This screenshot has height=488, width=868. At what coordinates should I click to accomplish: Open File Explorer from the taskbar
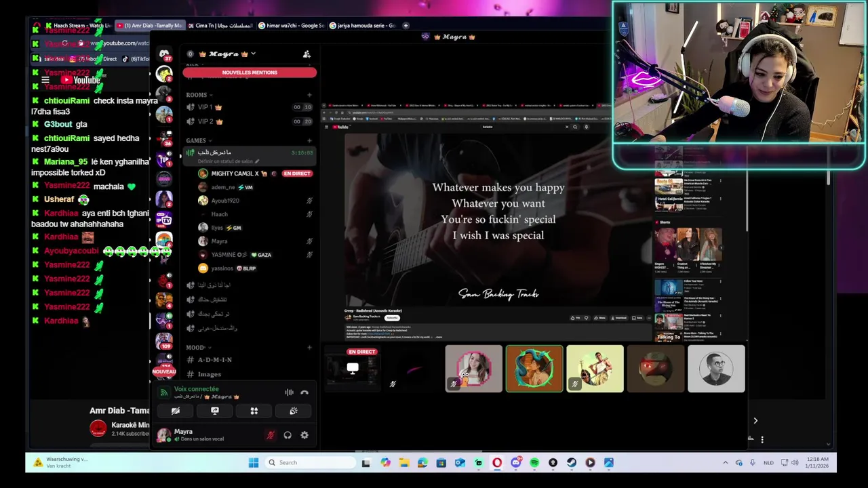(404, 463)
